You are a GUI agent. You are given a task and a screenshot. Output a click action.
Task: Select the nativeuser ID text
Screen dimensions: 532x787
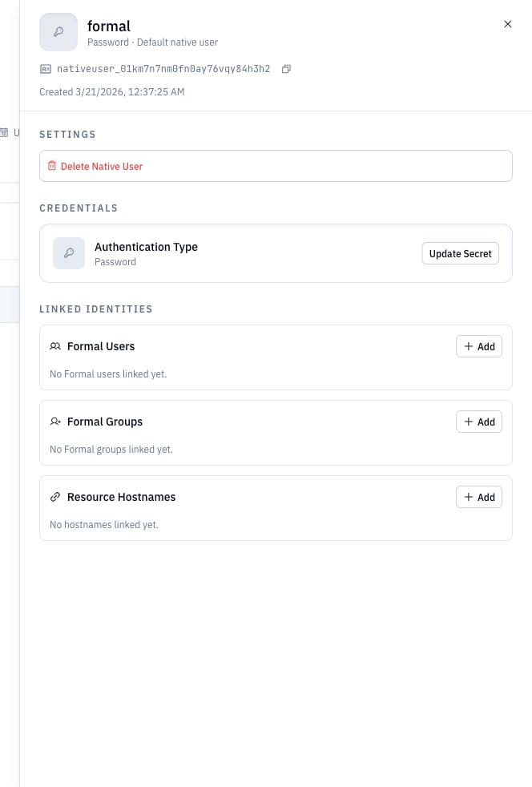163,69
